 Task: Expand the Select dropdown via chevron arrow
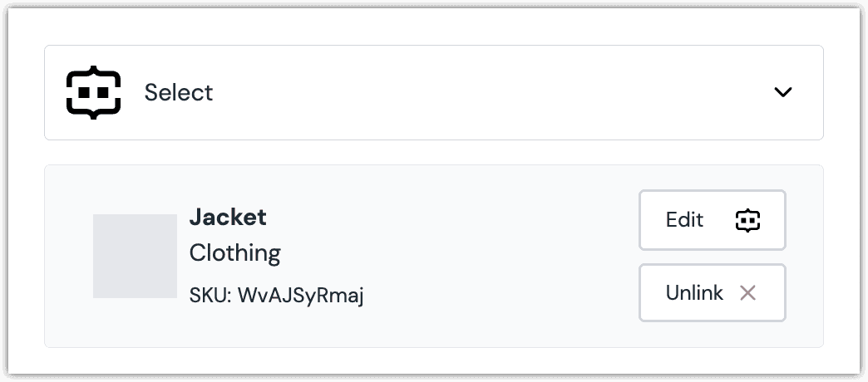point(782,92)
